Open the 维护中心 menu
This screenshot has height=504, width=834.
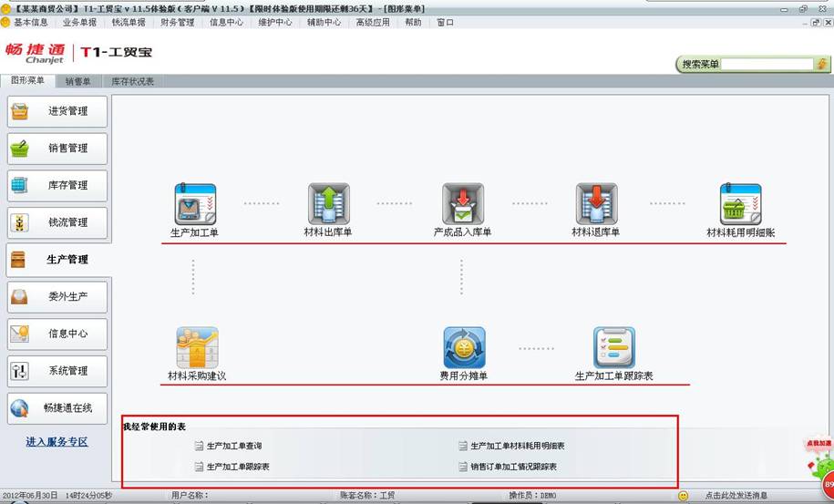[275, 22]
